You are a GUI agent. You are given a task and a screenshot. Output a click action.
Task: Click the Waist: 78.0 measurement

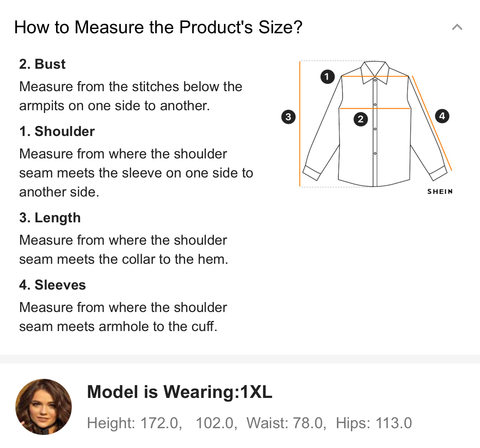(286, 423)
